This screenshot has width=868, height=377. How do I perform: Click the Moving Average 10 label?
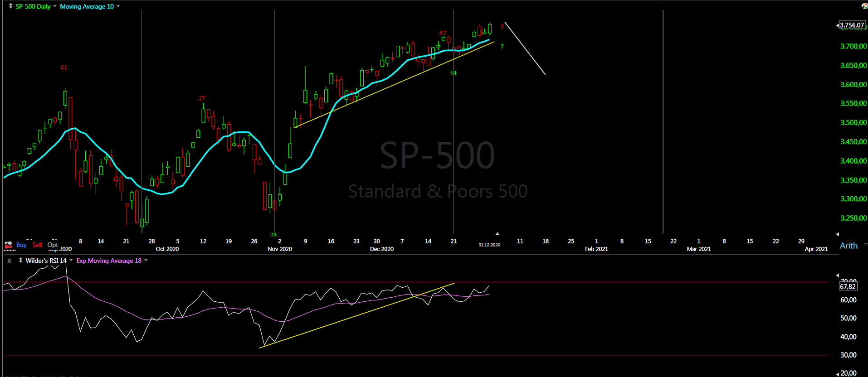(x=87, y=6)
